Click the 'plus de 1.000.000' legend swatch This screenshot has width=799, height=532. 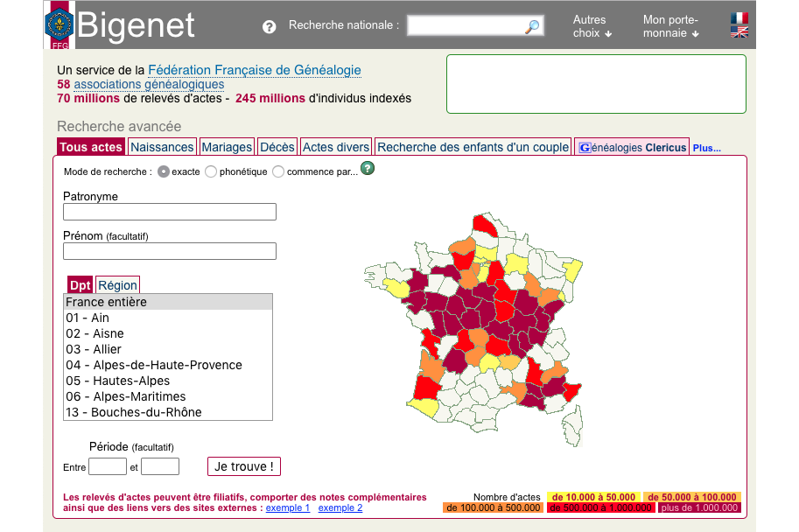[x=699, y=508]
